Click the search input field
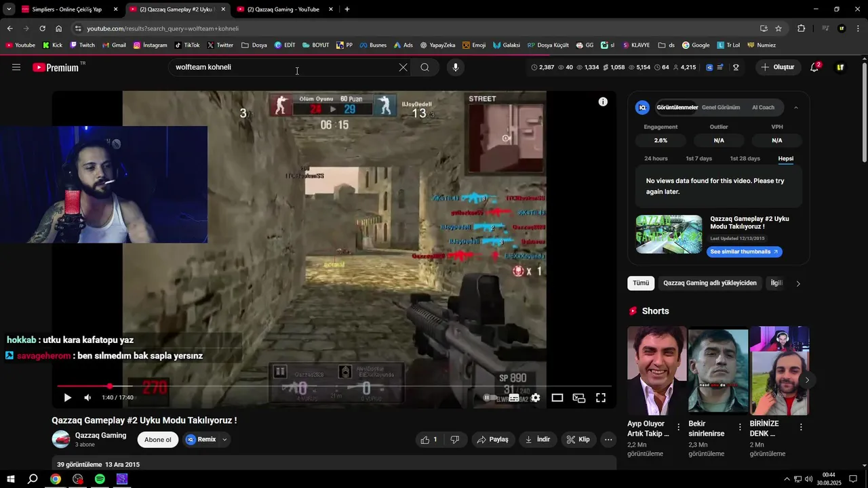Image resolution: width=868 pixels, height=488 pixels. click(x=285, y=67)
